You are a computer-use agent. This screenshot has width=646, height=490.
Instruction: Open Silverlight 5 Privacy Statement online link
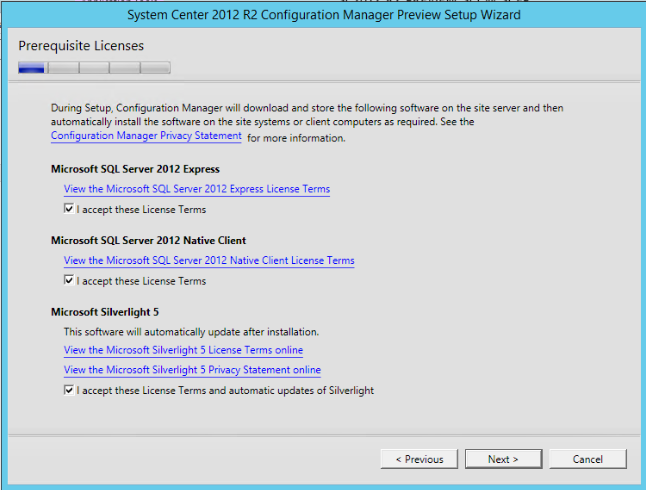pos(192,370)
